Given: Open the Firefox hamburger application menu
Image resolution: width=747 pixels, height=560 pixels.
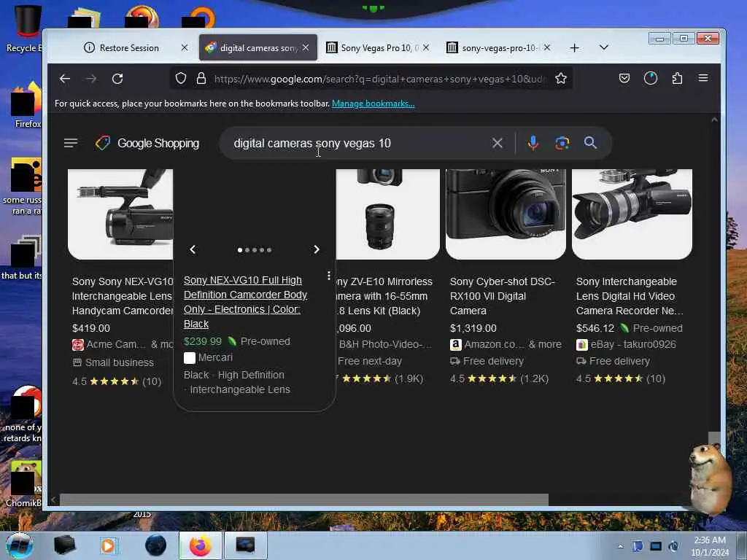Looking at the screenshot, I should point(703,77).
